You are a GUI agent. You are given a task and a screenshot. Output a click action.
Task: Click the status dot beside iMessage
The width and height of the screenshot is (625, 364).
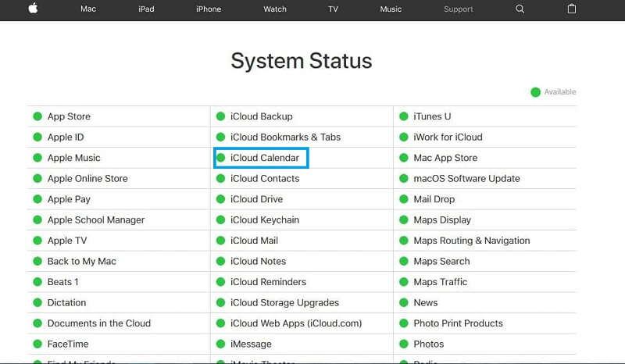[220, 344]
